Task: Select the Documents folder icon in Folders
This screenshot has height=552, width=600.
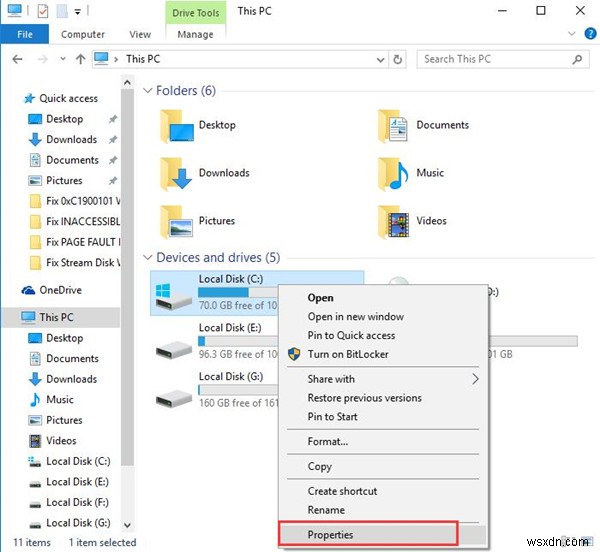Action: click(x=393, y=126)
